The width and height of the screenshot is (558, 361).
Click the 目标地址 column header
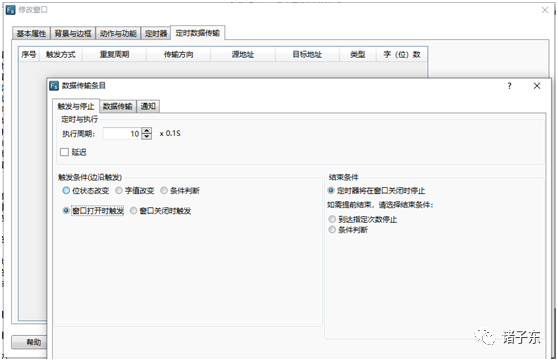click(307, 54)
